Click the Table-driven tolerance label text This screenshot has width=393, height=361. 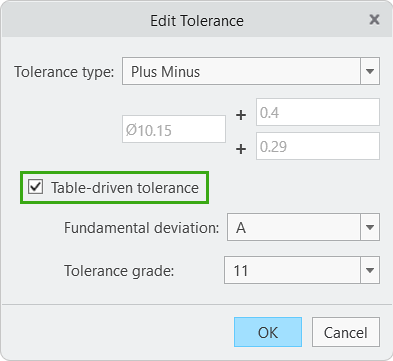(125, 188)
